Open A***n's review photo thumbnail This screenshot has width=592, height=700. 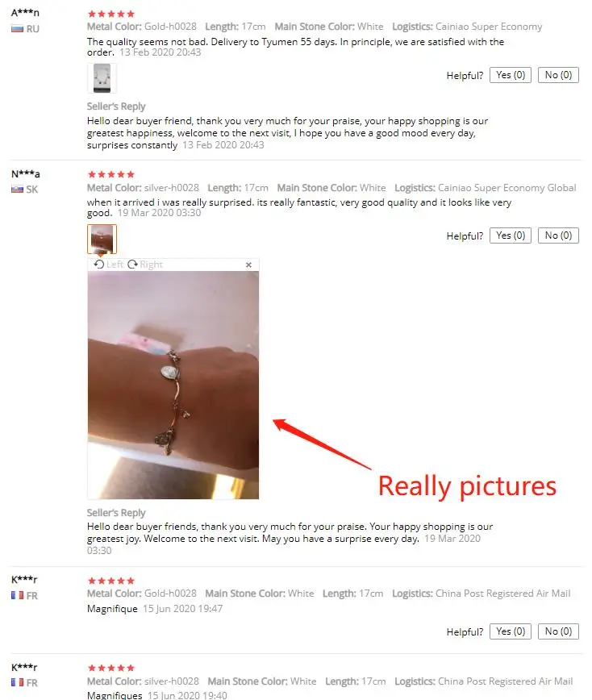(102, 78)
